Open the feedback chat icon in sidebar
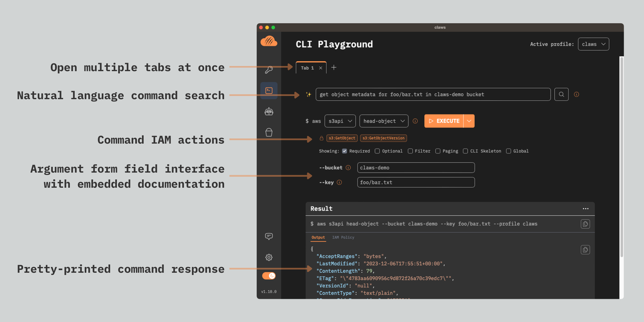 (x=269, y=236)
